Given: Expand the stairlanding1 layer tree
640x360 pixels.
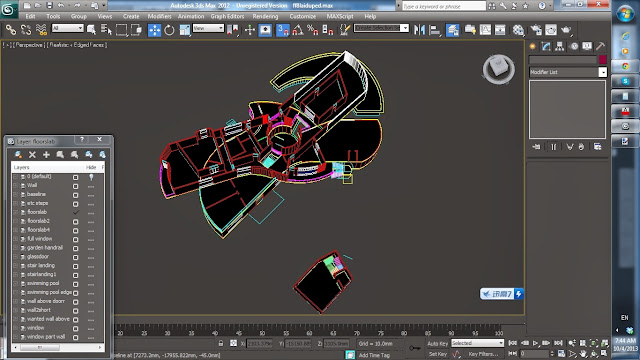Looking at the screenshot, I should [16, 274].
